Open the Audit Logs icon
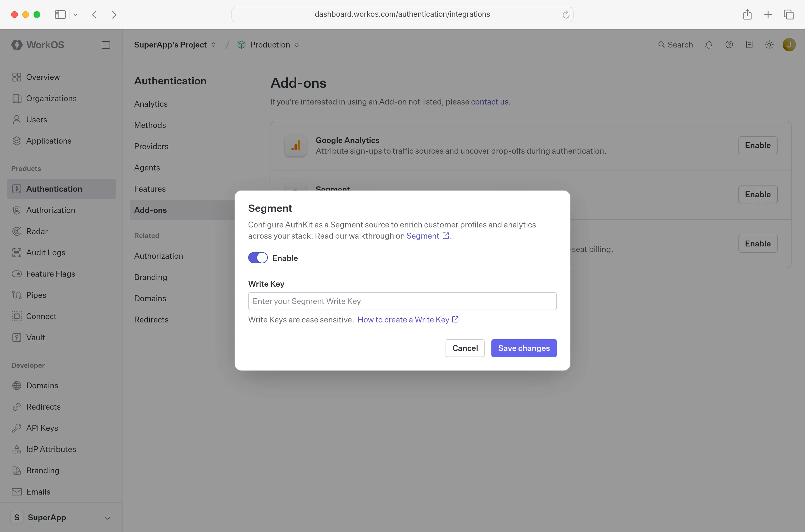 (16, 252)
